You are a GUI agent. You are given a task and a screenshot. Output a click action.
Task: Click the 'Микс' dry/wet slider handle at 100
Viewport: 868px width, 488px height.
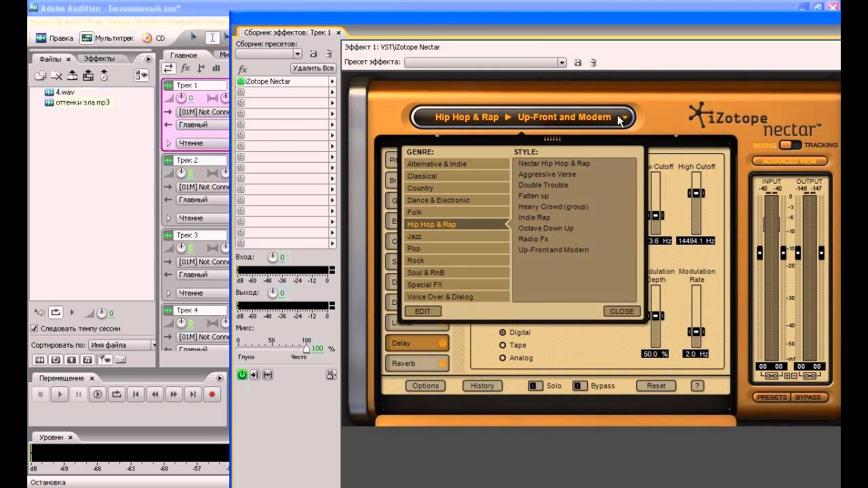(x=307, y=348)
